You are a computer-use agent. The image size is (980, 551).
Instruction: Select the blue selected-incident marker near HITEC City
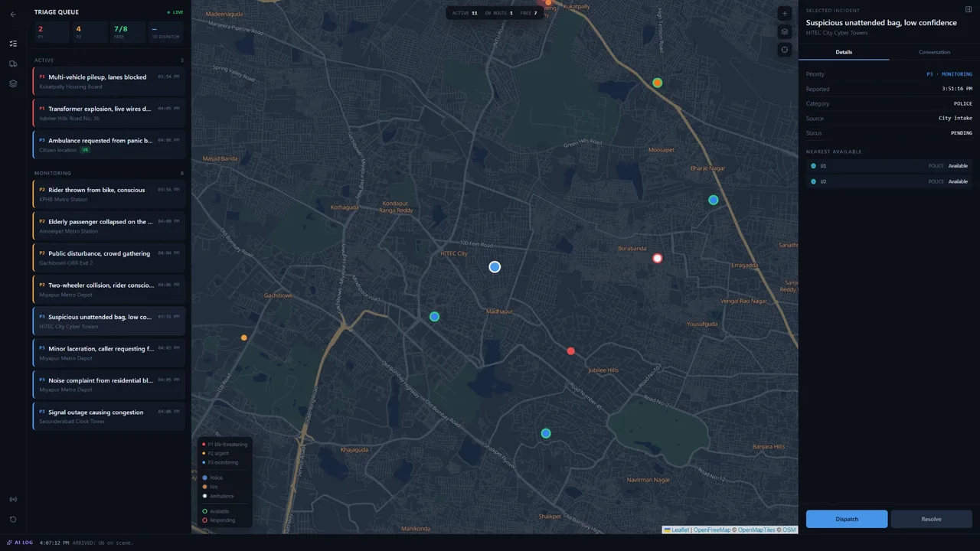pos(495,267)
